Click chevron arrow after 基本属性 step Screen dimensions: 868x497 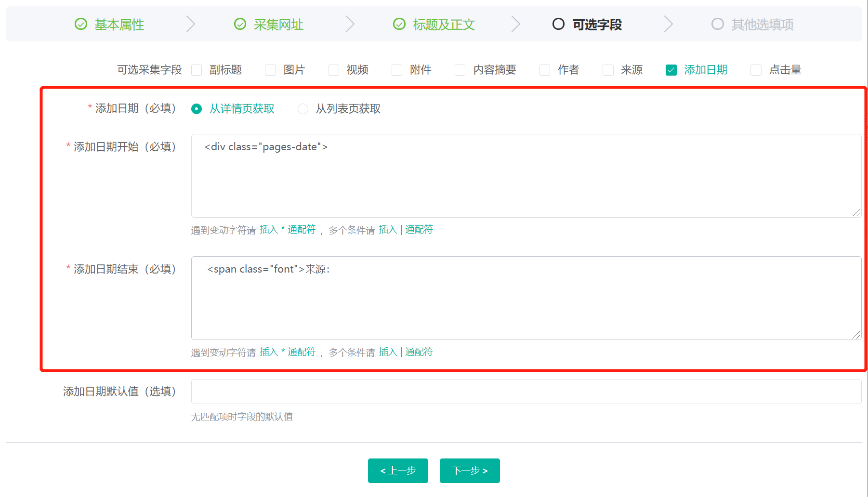click(191, 24)
